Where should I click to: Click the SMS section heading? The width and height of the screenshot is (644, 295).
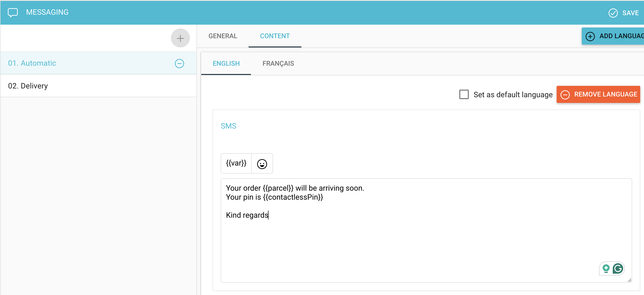(x=228, y=126)
